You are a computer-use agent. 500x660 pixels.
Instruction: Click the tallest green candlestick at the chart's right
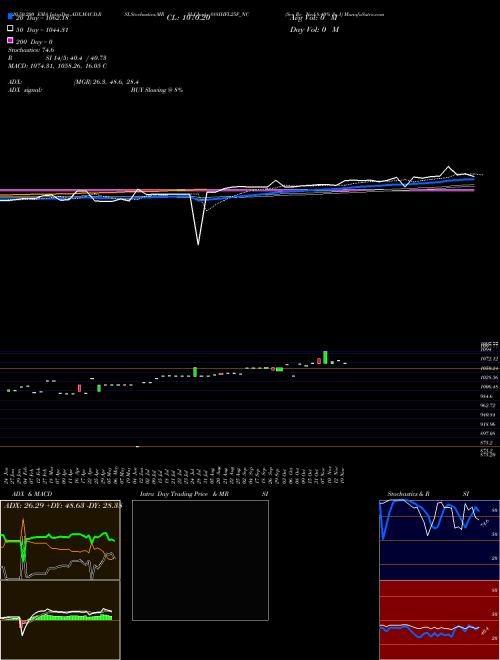325,357
